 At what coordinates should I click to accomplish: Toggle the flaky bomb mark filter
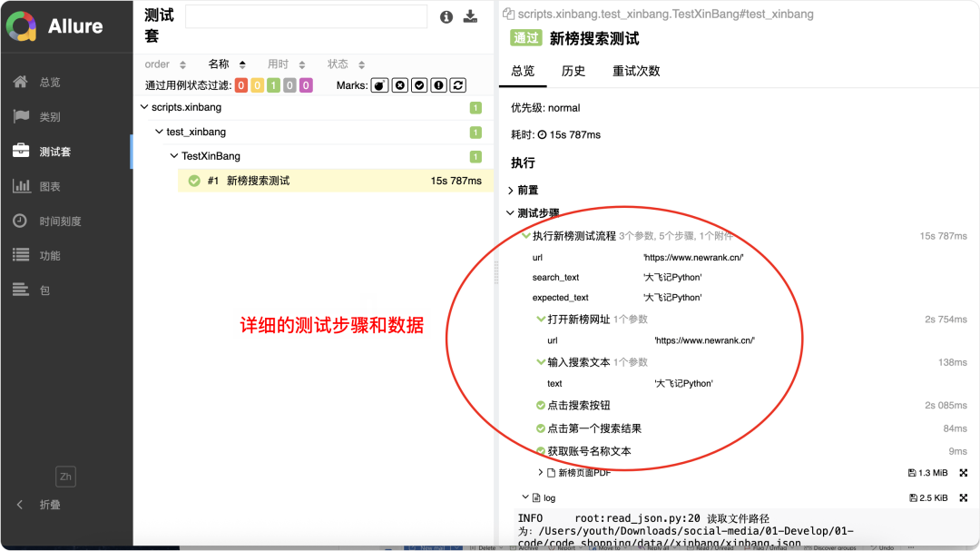(380, 85)
